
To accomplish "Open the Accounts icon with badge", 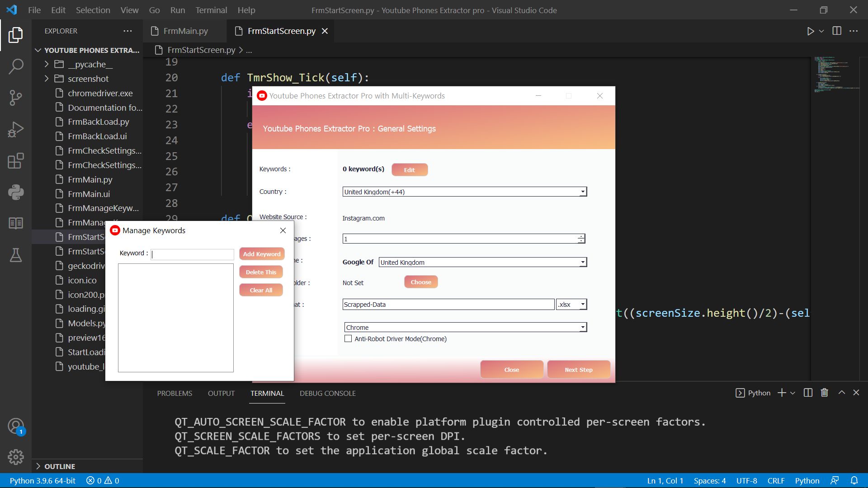I will (x=15, y=426).
